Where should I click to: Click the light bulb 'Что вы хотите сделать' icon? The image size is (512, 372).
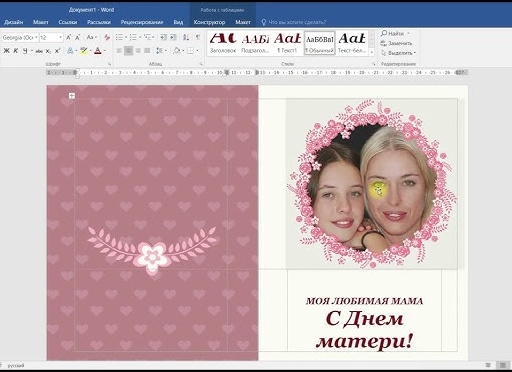[264, 22]
